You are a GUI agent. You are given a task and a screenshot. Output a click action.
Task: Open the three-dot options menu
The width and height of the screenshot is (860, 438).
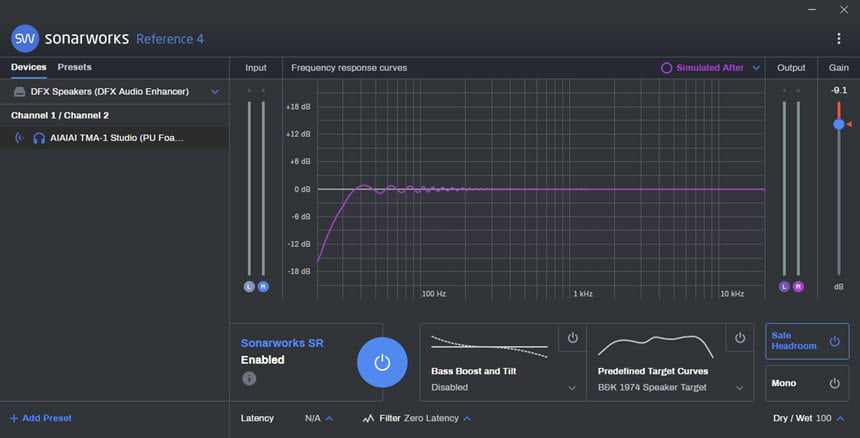click(838, 38)
